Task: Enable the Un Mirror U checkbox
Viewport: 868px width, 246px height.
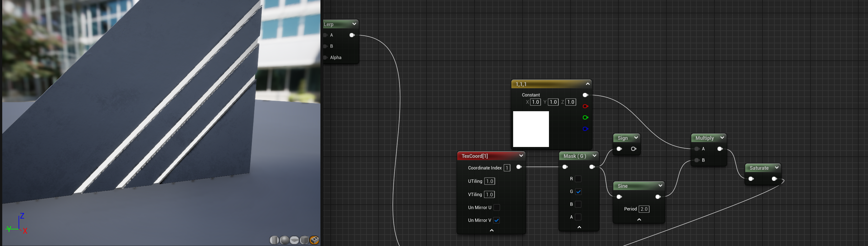Action: [497, 207]
